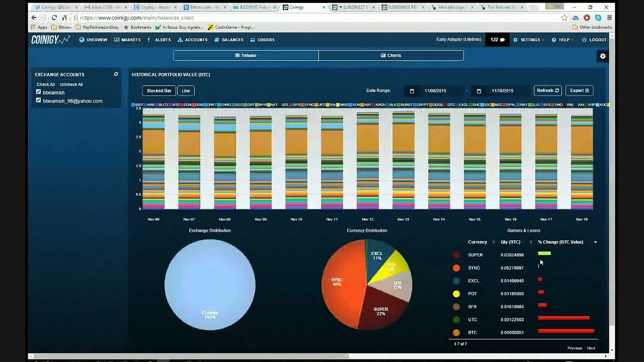This screenshot has width=644, height=362.
Task: Expand the Help dropdown menu
Action: 562,40
